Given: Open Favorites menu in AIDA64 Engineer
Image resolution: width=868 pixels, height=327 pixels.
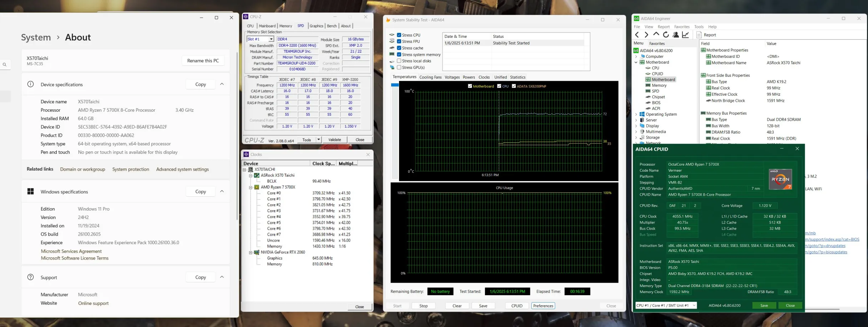Looking at the screenshot, I should 682,27.
